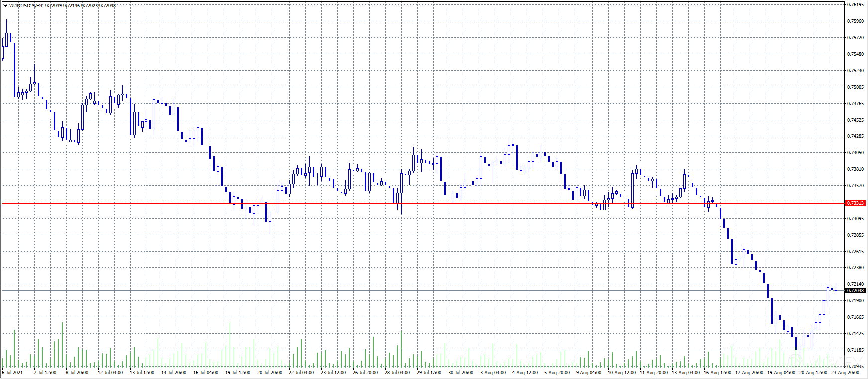Image resolution: width=868 pixels, height=379 pixels.
Task: Click the dropdown triangle beside AUDUSD-5,H4
Action: [5, 5]
